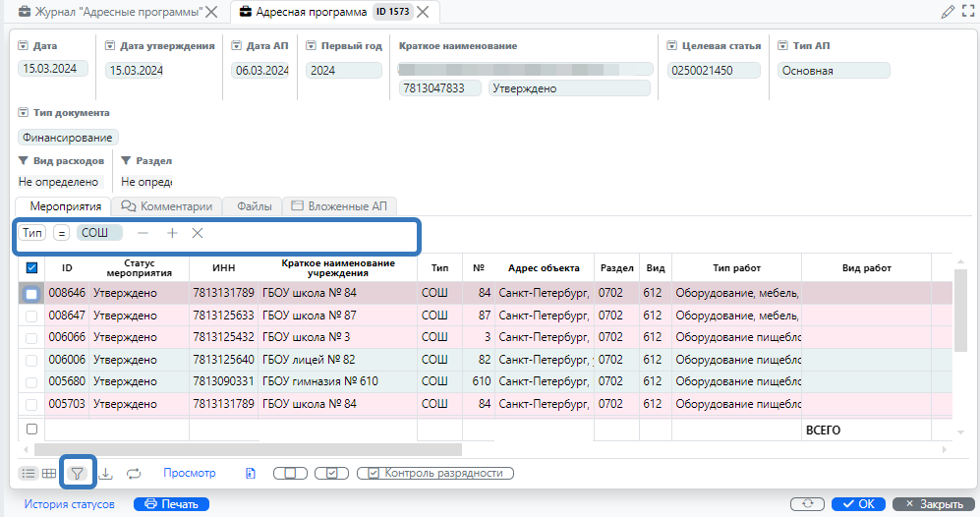This screenshot has height=517, width=980.
Task: Tick the checkbox for row 008646
Action: (x=31, y=293)
